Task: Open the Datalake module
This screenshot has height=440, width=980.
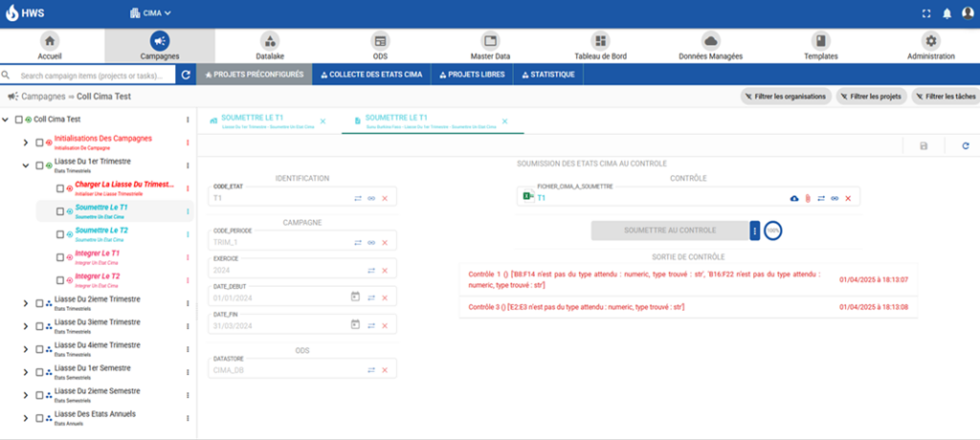Action: (x=271, y=46)
